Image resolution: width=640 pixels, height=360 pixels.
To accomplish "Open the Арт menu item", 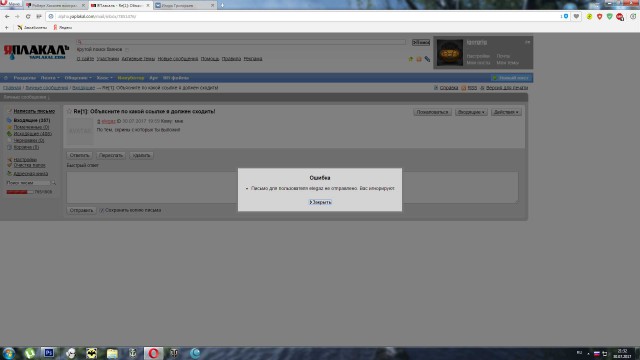I will 153,78.
